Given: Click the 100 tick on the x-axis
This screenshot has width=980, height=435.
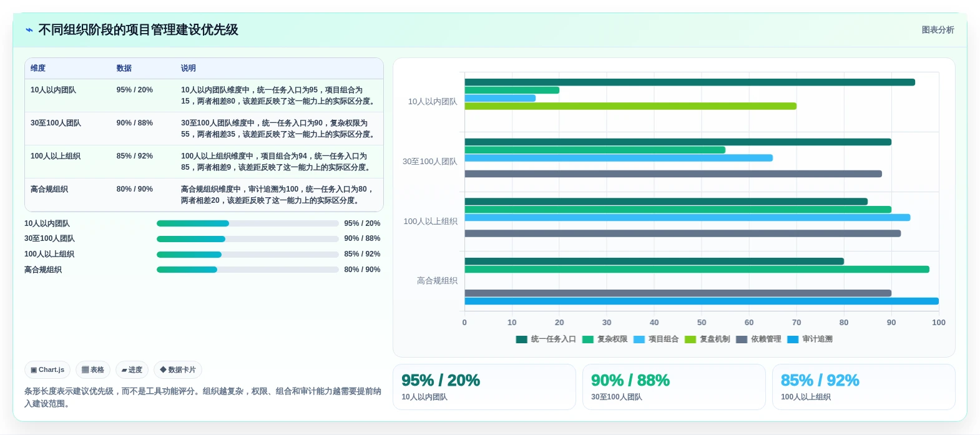Looking at the screenshot, I should (x=938, y=323).
